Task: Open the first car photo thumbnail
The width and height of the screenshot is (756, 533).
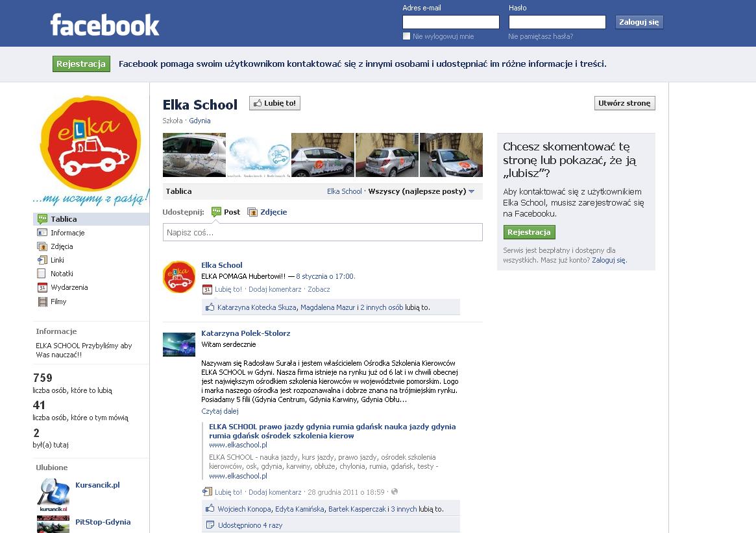Action: pos(194,155)
